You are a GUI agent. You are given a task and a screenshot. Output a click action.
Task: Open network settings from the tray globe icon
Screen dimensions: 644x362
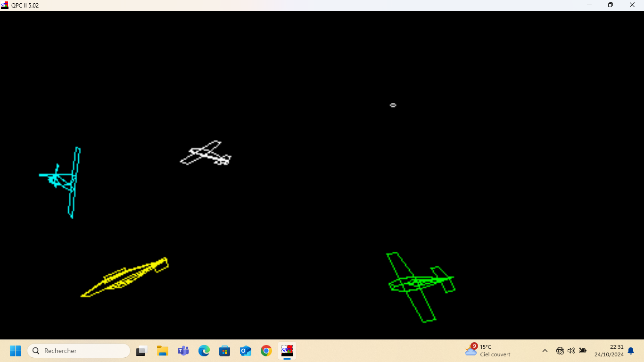[x=560, y=351]
